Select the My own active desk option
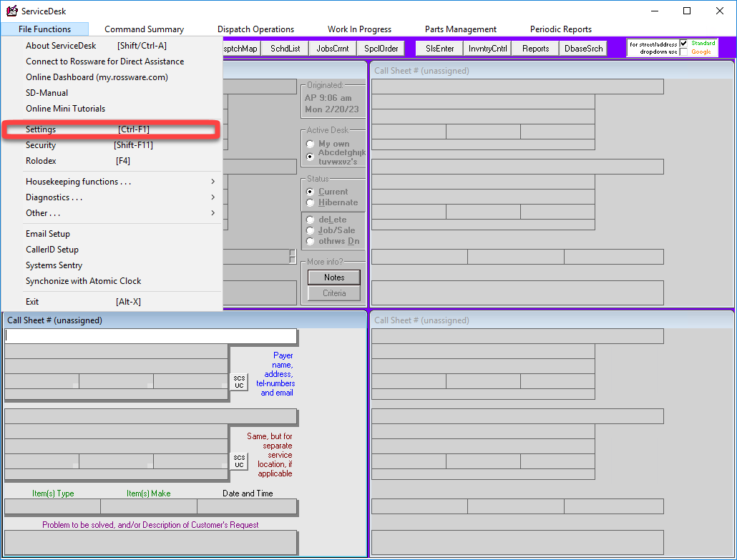This screenshot has width=737, height=560. 311,144
